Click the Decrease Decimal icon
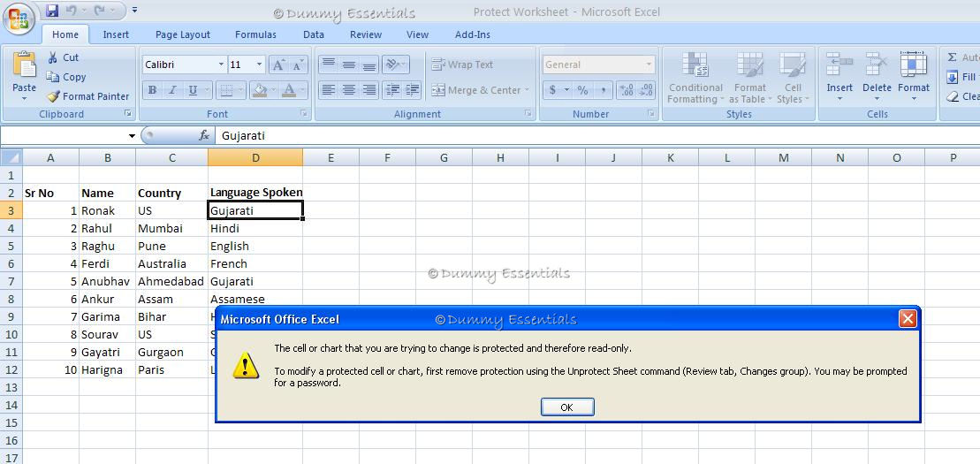Image resolution: width=980 pixels, height=464 pixels. point(646,90)
